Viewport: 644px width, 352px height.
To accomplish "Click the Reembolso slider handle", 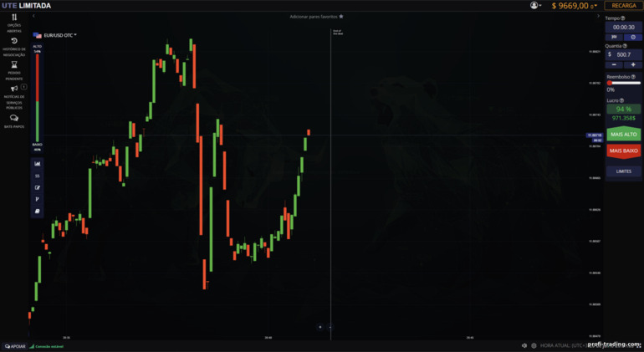I will pyautogui.click(x=610, y=83).
